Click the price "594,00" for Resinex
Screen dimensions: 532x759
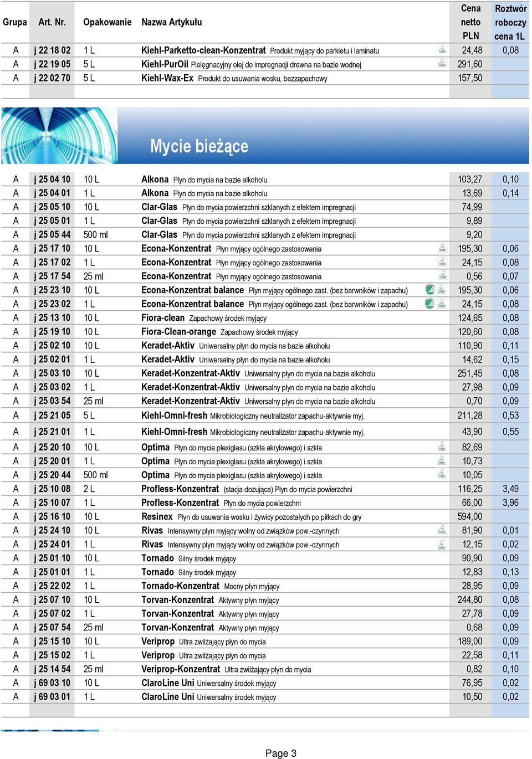coord(470,516)
